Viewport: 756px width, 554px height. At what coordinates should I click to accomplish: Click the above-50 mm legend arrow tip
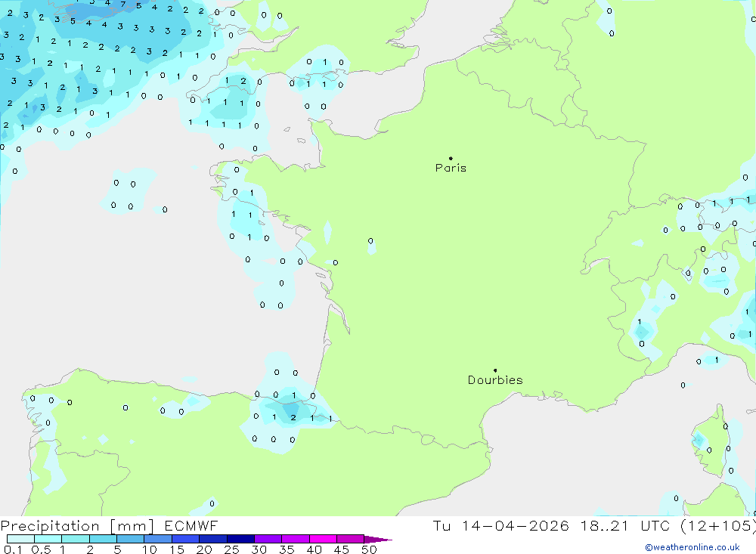coord(379,540)
